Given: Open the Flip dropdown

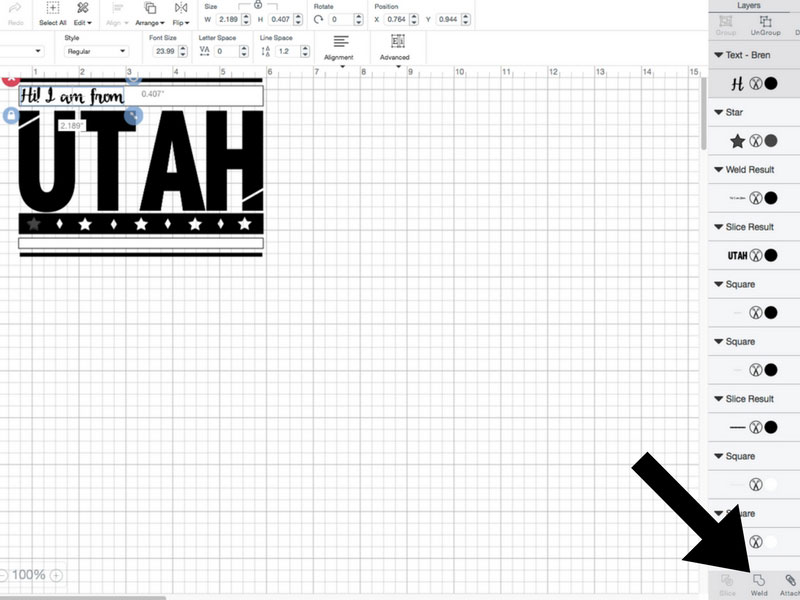Looking at the screenshot, I should (181, 14).
